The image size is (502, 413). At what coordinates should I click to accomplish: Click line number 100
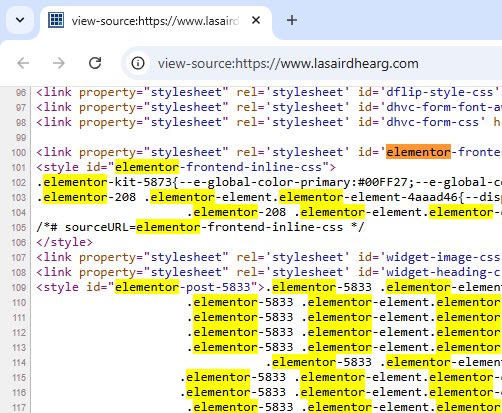point(19,153)
